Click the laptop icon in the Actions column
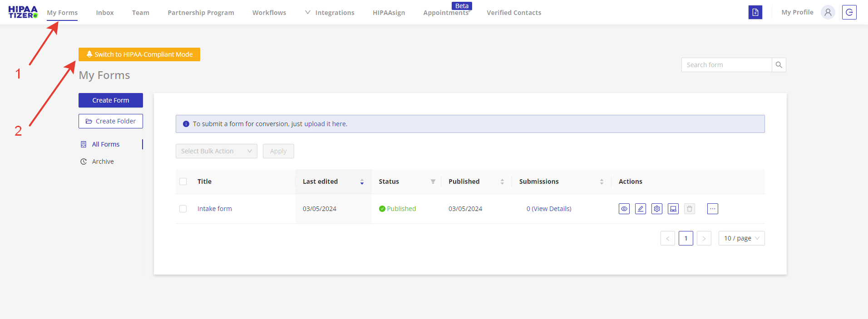The width and height of the screenshot is (868, 319). tap(673, 209)
